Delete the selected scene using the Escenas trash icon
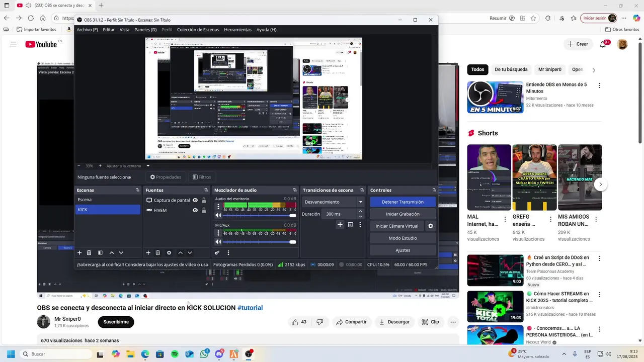Image resolution: width=644 pixels, height=362 pixels. pyautogui.click(x=89, y=253)
